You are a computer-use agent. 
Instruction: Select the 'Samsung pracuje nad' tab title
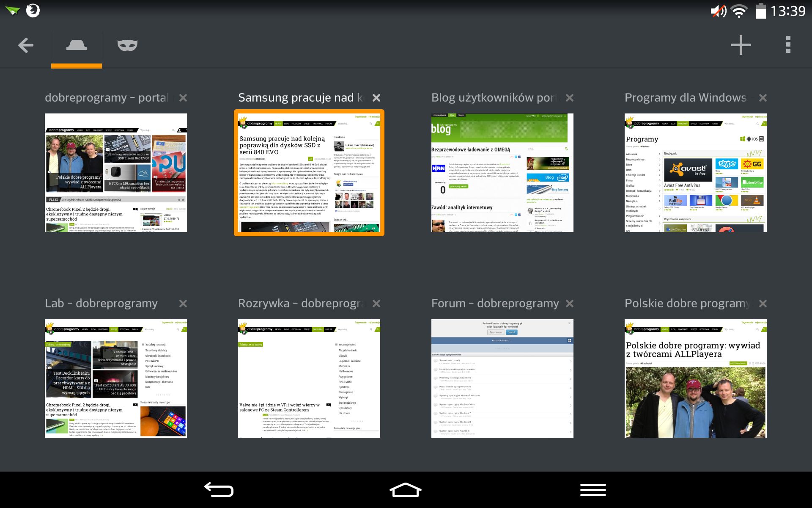302,98
